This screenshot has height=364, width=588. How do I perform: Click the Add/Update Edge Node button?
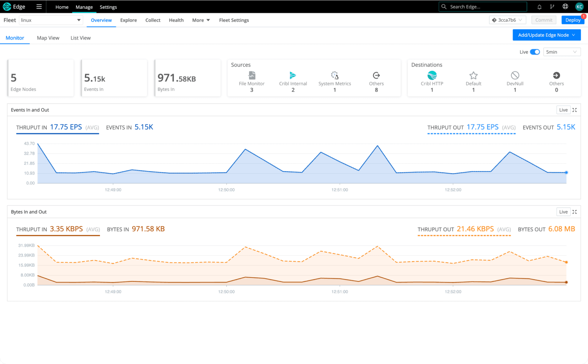pos(546,35)
